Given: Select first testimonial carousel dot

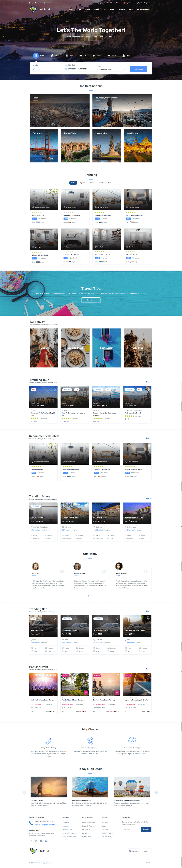Looking at the screenshot, I should pyautogui.click(x=88, y=596).
